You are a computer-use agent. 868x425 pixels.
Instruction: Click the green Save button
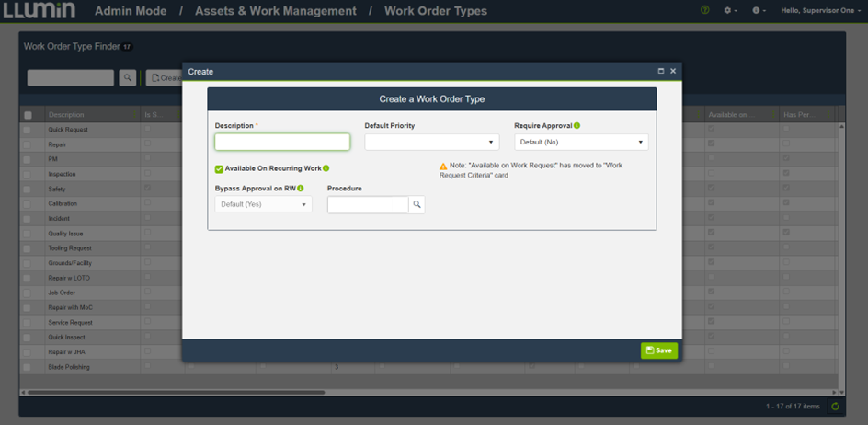[x=658, y=350]
